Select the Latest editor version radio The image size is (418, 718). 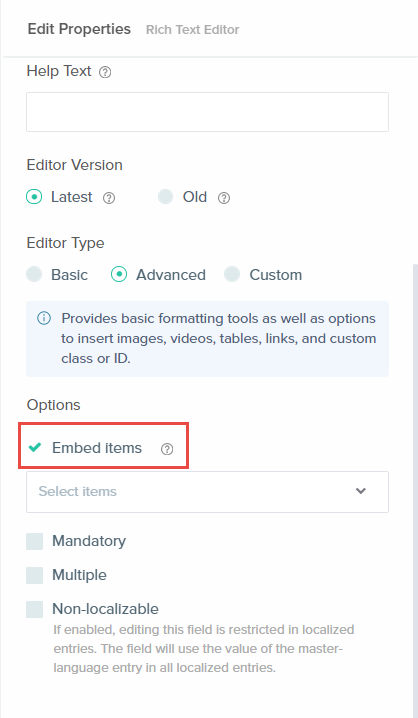click(x=34, y=197)
